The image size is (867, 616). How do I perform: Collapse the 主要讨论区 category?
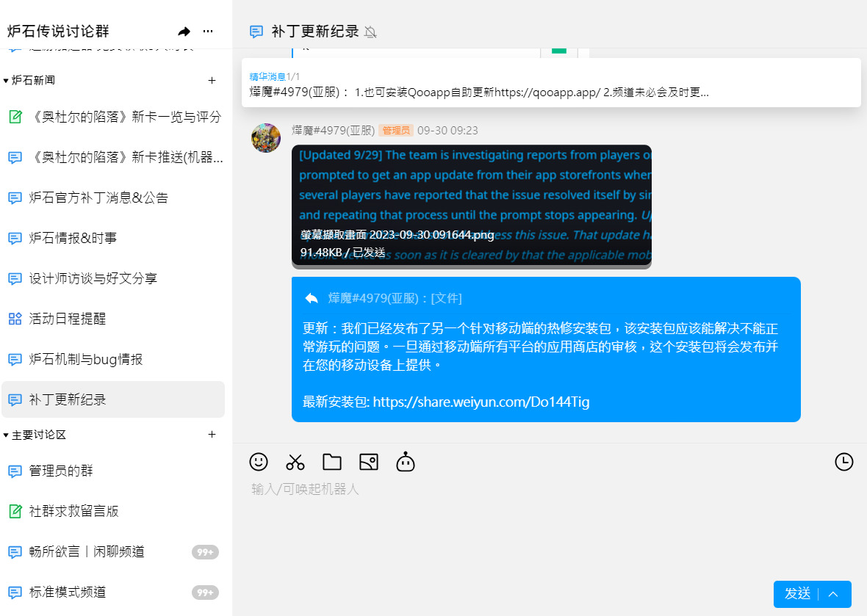pos(6,435)
